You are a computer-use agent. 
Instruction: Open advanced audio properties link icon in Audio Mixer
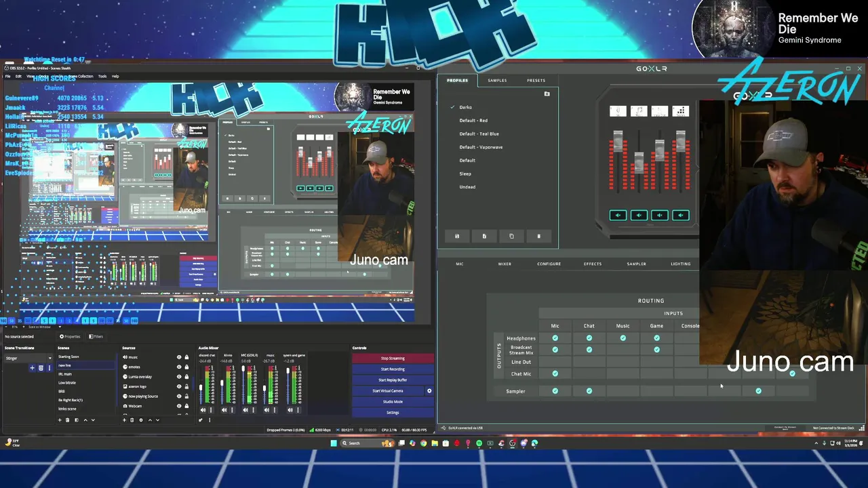pos(200,420)
